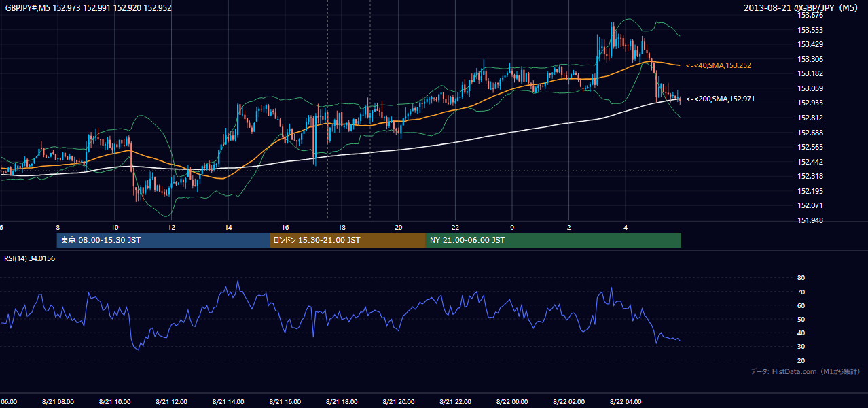Image resolution: width=868 pixels, height=408 pixels.
Task: Click the 8/21 20:00 bottom time label
Action: [x=399, y=402]
